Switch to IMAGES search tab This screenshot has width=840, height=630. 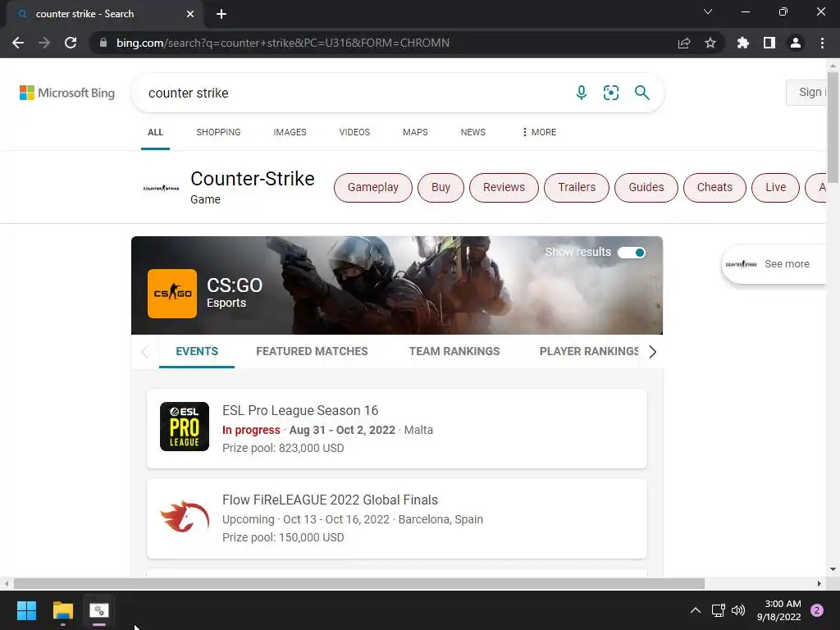[290, 132]
